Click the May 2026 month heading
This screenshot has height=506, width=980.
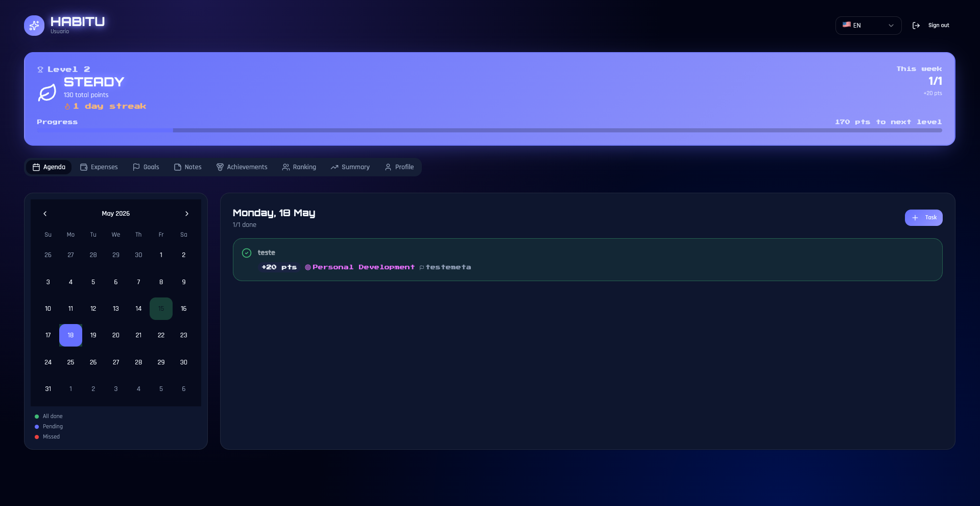click(x=116, y=214)
